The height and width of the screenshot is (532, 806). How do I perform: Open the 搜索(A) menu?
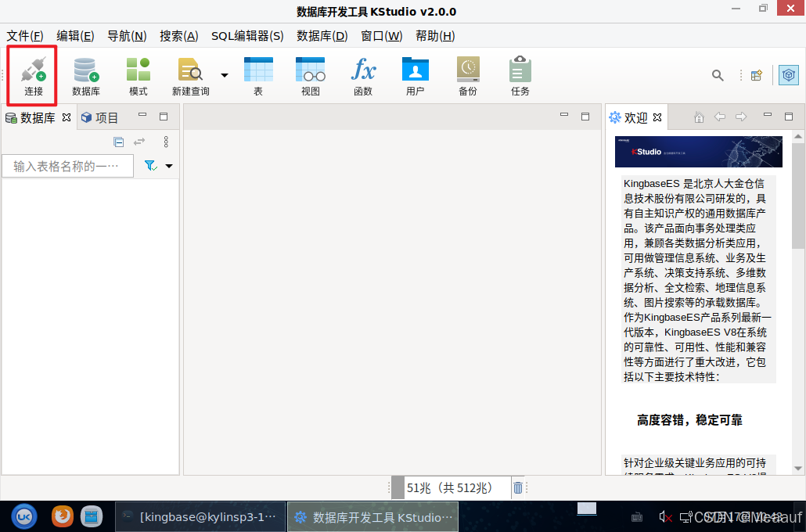[179, 36]
